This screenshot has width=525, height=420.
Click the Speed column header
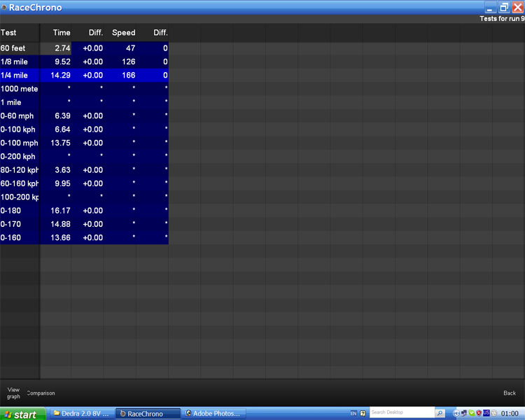tap(124, 33)
